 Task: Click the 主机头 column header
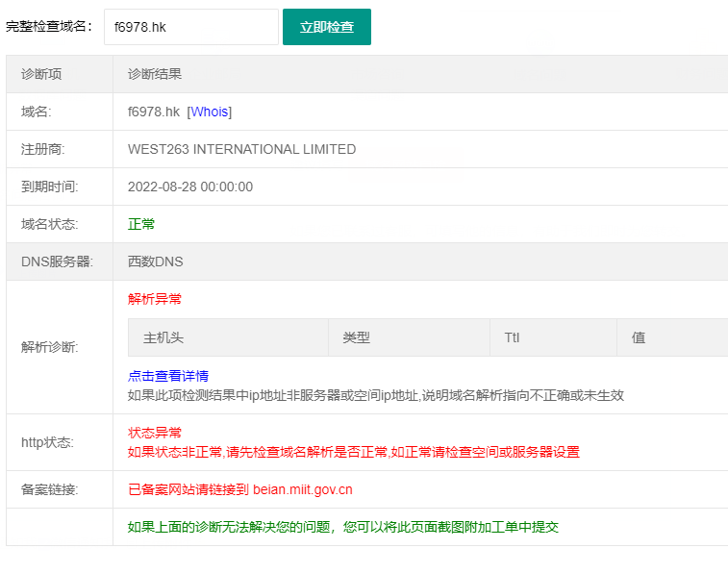pos(229,337)
